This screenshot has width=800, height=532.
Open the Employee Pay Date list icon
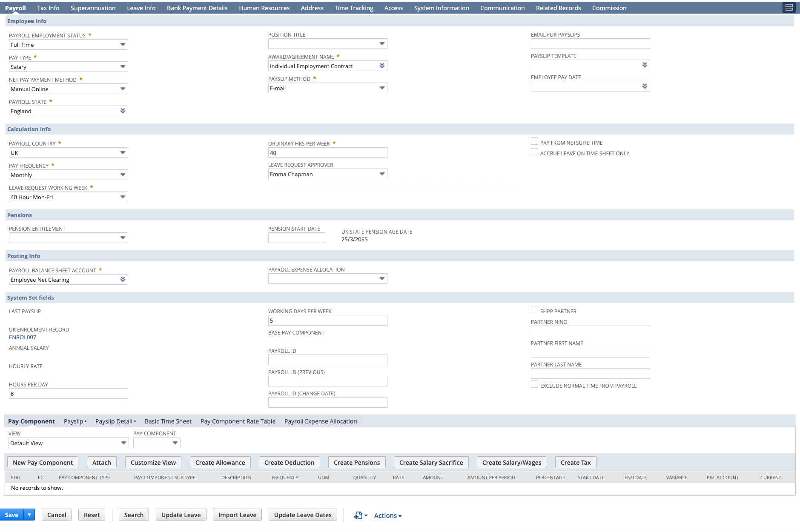pos(645,86)
